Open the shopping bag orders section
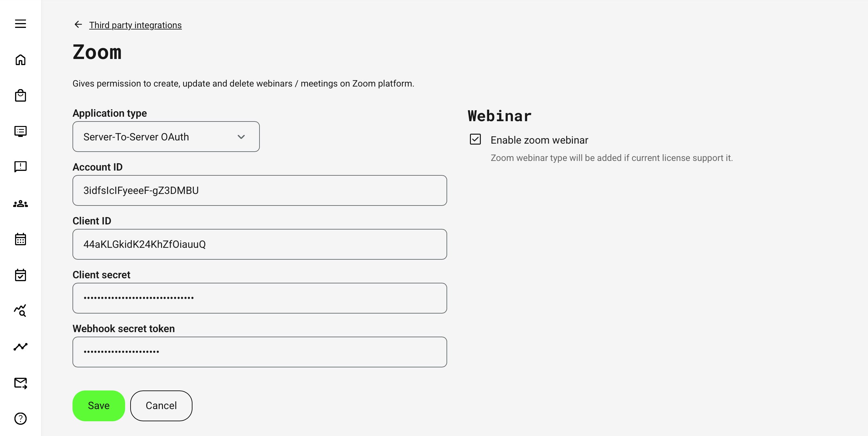The height and width of the screenshot is (436, 868). coord(20,95)
